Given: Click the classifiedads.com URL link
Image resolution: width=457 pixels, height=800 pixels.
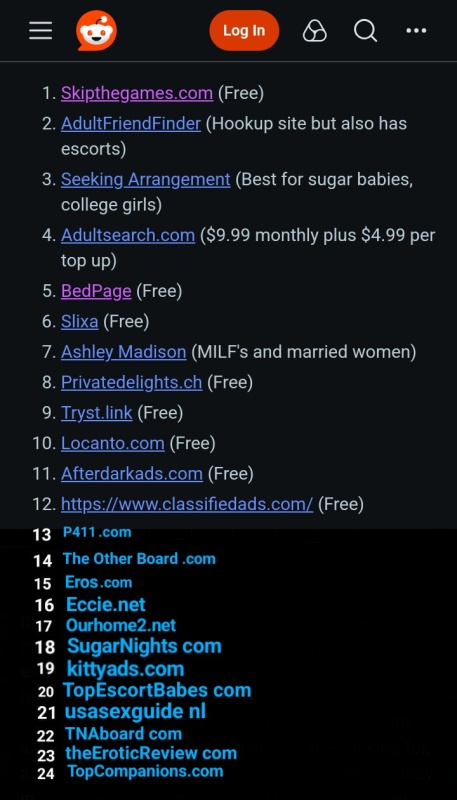Looking at the screenshot, I should tap(187, 504).
